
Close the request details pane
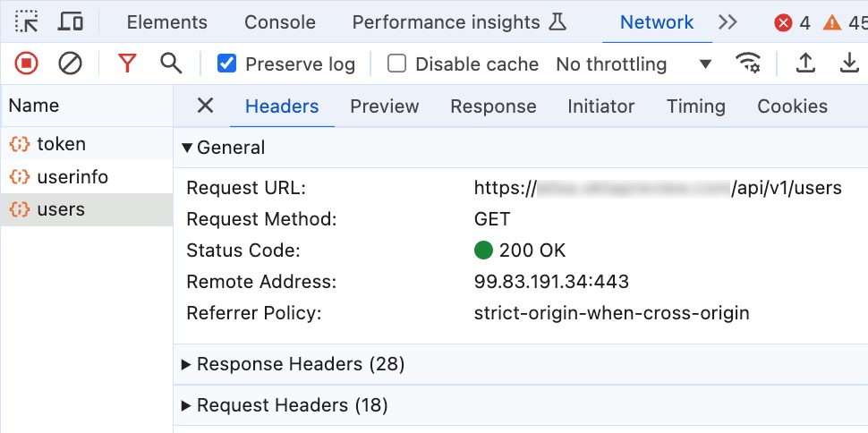[x=205, y=106]
